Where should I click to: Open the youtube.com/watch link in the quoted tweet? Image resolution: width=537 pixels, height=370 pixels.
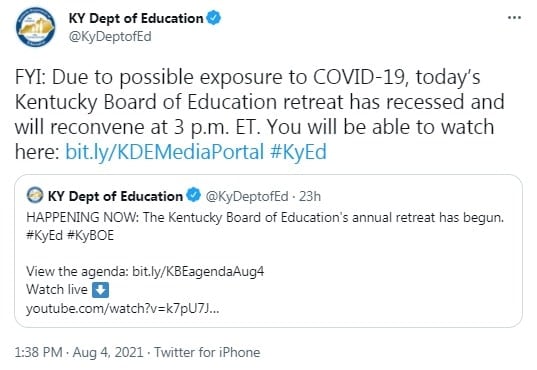tap(123, 309)
